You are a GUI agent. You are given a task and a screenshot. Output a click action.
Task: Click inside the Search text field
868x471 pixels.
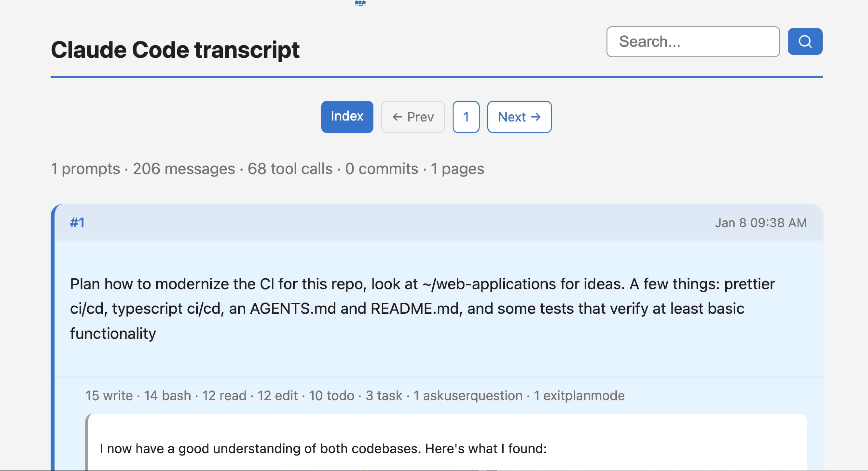(693, 41)
